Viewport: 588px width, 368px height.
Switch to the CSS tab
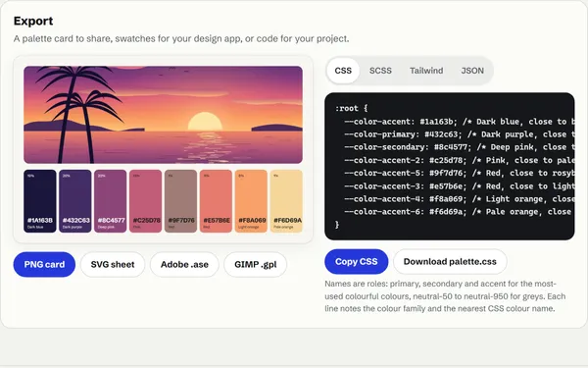coord(343,71)
